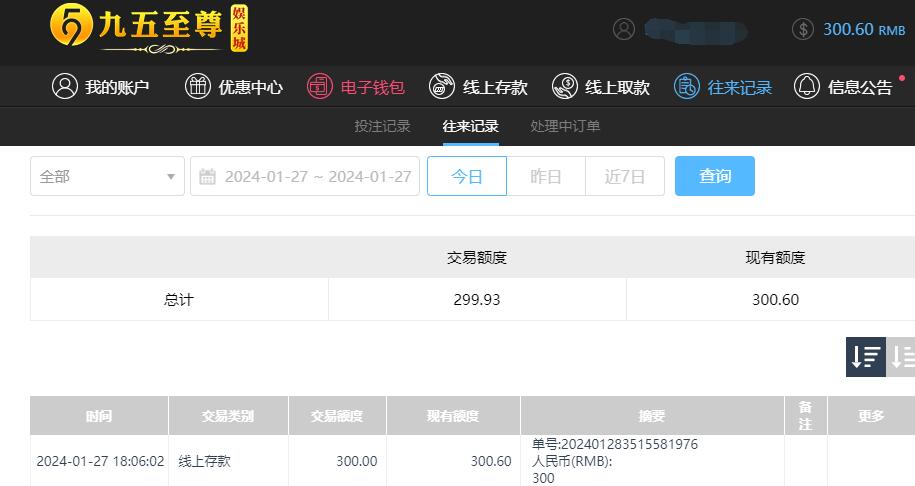Click the 查询 search button
Image resolution: width=915 pixels, height=486 pixels.
click(x=715, y=176)
